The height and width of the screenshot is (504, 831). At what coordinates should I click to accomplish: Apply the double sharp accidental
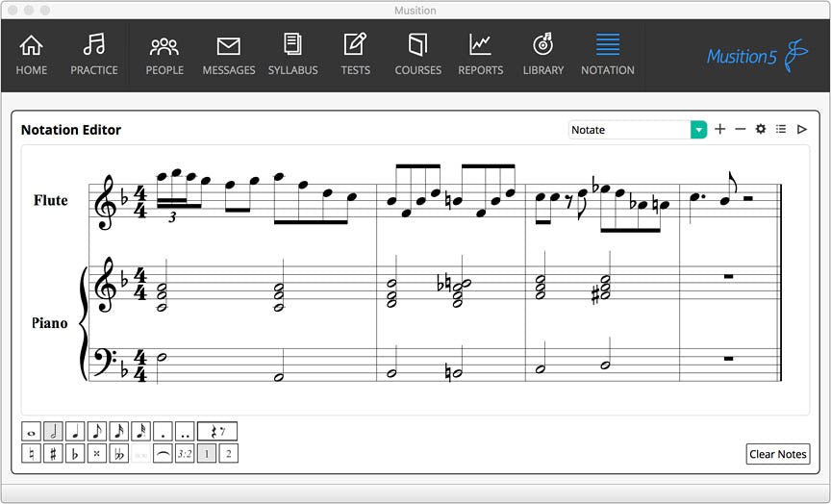click(97, 454)
